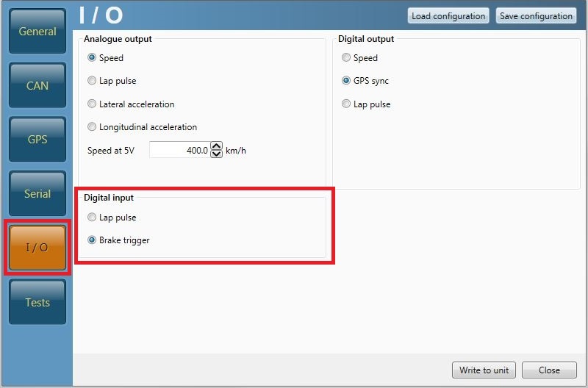This screenshot has height=388, width=588.
Task: Select Speed for analogue output
Action: [x=92, y=58]
